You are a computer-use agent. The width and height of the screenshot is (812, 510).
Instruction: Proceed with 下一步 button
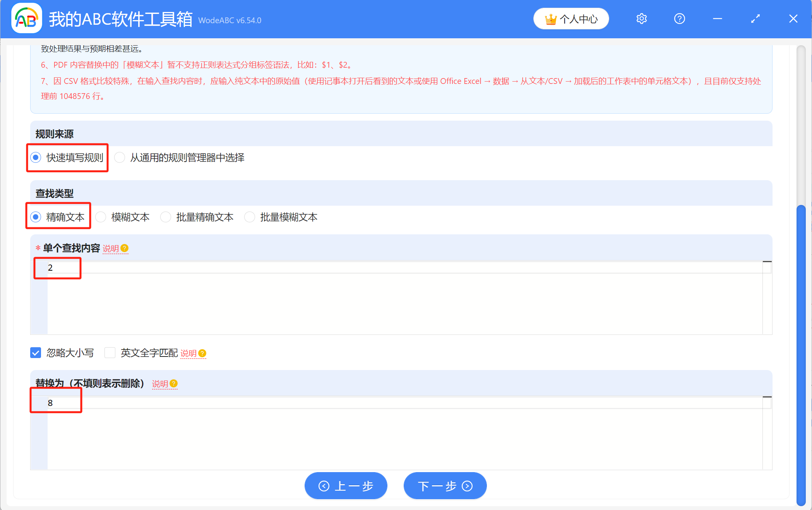pos(445,486)
